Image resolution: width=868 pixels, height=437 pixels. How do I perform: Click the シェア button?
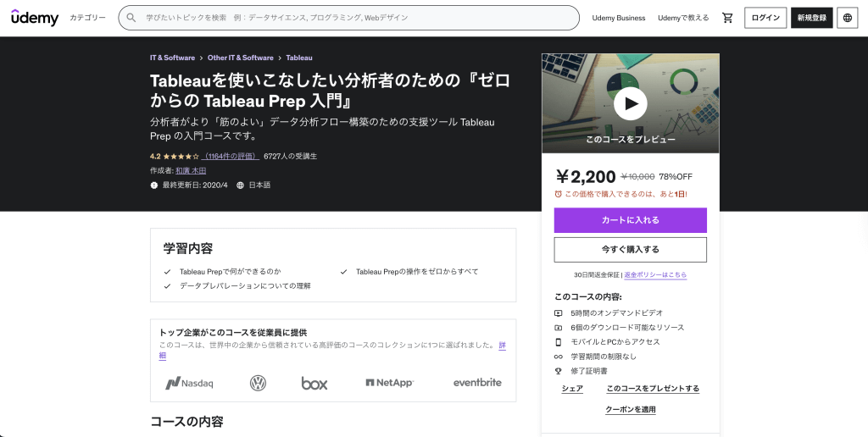[x=572, y=389]
